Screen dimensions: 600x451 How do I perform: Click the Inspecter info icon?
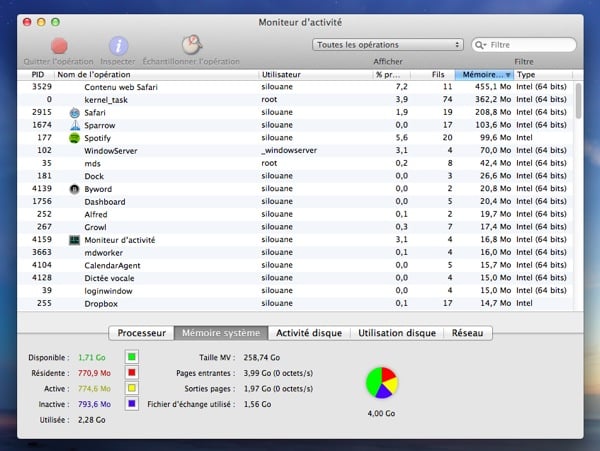click(118, 46)
